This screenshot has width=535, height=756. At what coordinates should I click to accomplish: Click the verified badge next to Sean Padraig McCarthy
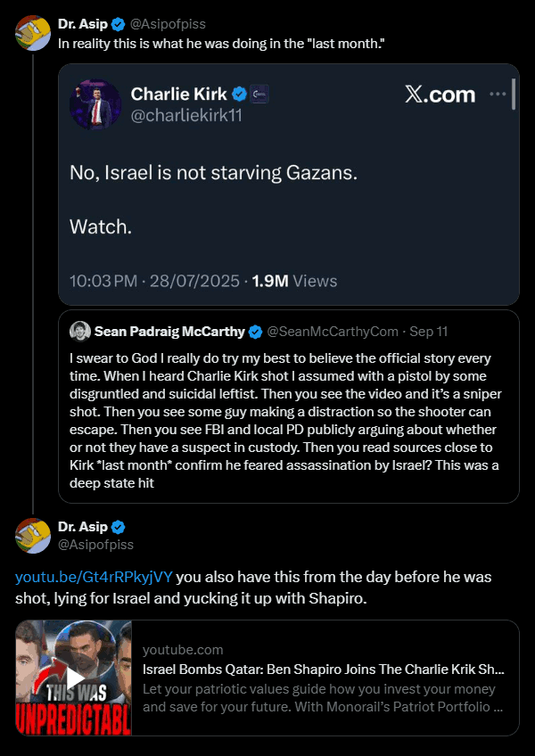pyautogui.click(x=255, y=332)
